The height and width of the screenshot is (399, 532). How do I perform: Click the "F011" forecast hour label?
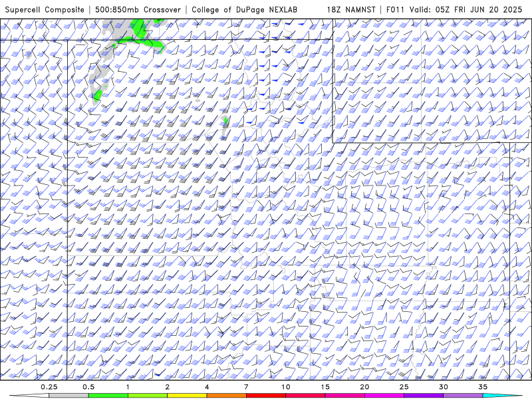click(x=395, y=10)
